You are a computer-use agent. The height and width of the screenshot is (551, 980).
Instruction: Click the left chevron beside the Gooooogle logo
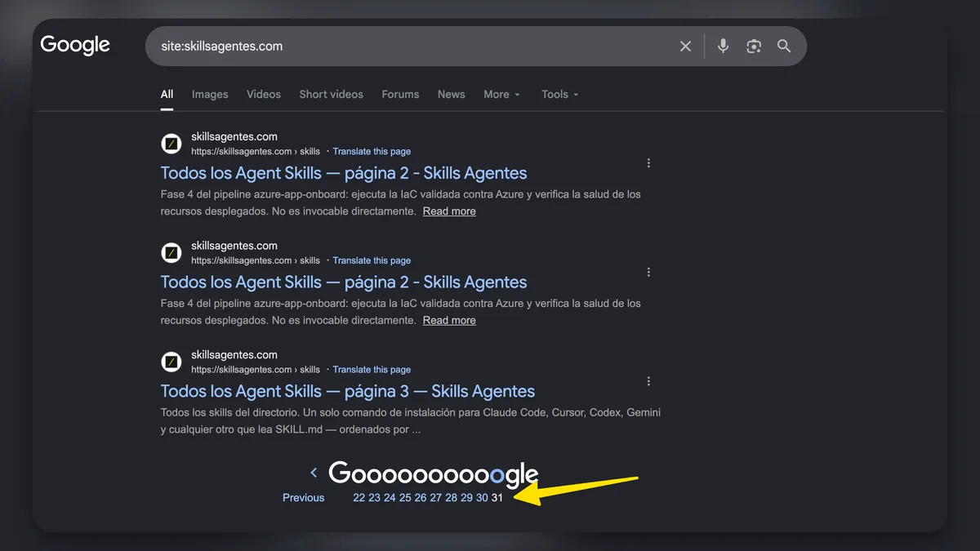[314, 473]
